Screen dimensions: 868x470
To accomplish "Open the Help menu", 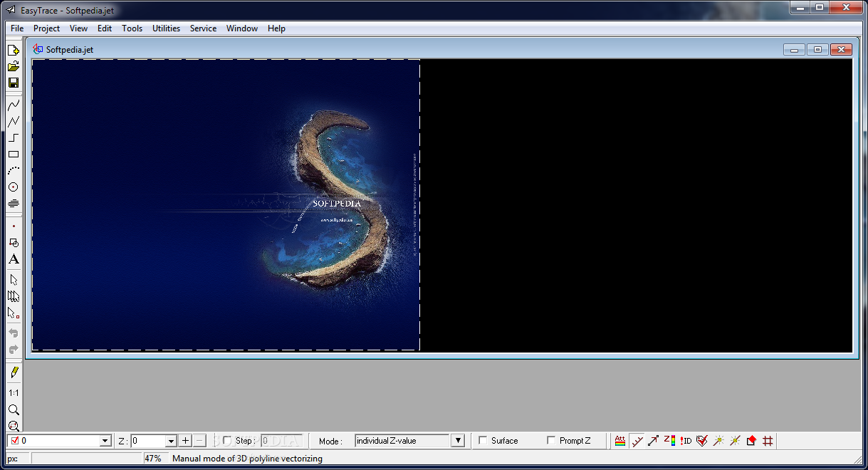I will tap(276, 28).
